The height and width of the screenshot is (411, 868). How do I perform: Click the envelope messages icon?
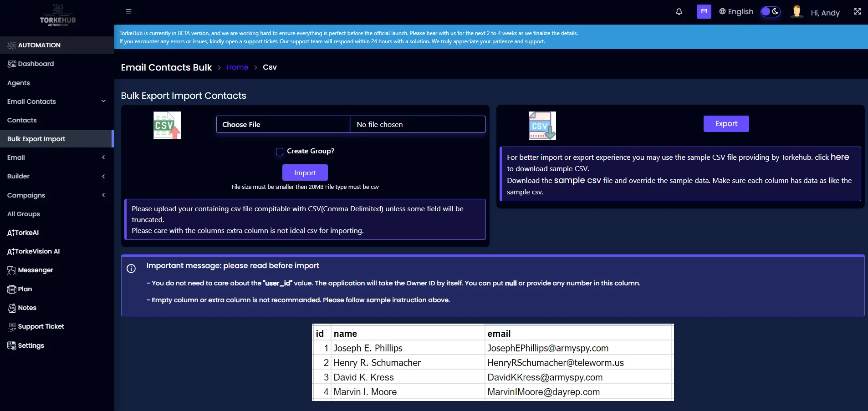(x=704, y=11)
